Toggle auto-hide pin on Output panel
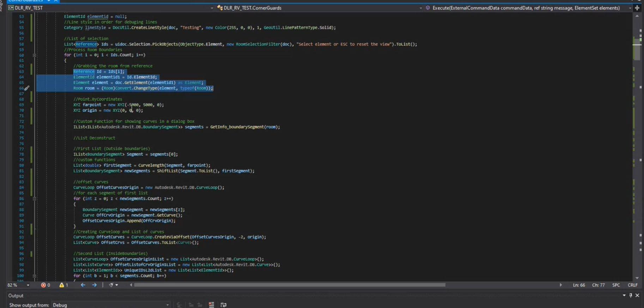 coord(631,295)
